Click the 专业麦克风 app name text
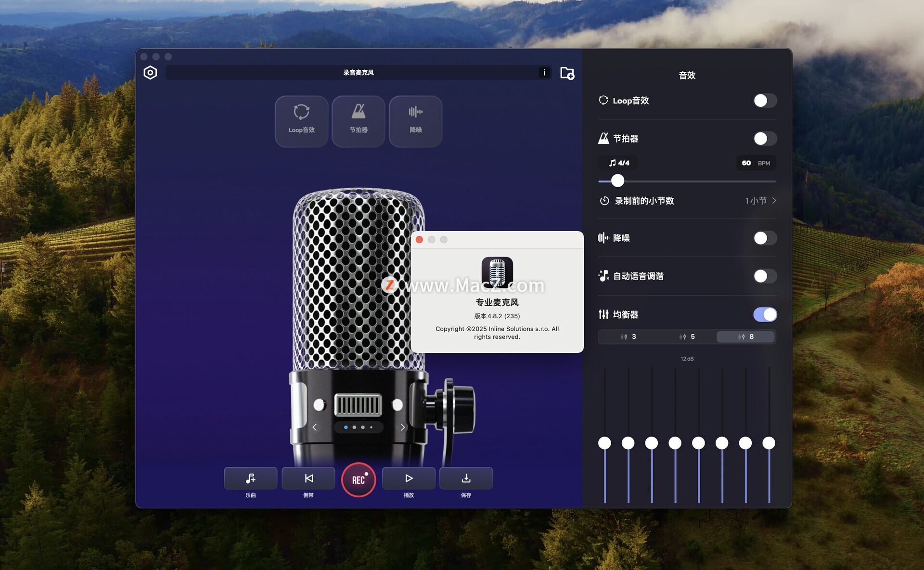The image size is (924, 570). click(x=497, y=302)
